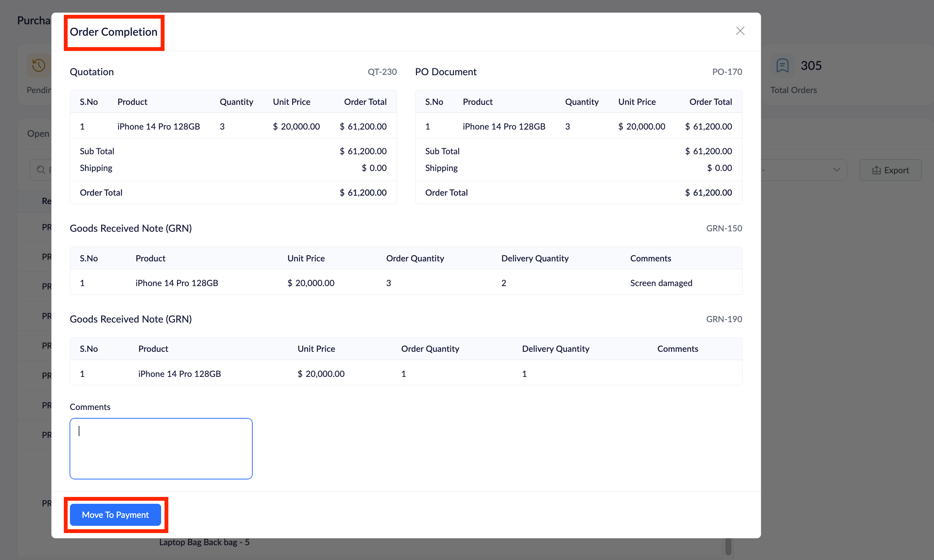Select the Delivery Quantity header in GRN-150
The image size is (934, 560).
pyautogui.click(x=535, y=258)
